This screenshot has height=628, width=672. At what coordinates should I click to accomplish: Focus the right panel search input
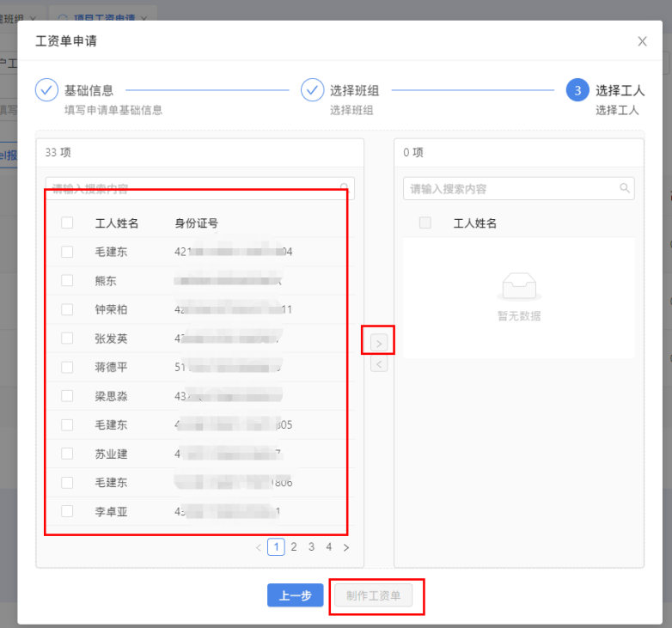point(511,189)
